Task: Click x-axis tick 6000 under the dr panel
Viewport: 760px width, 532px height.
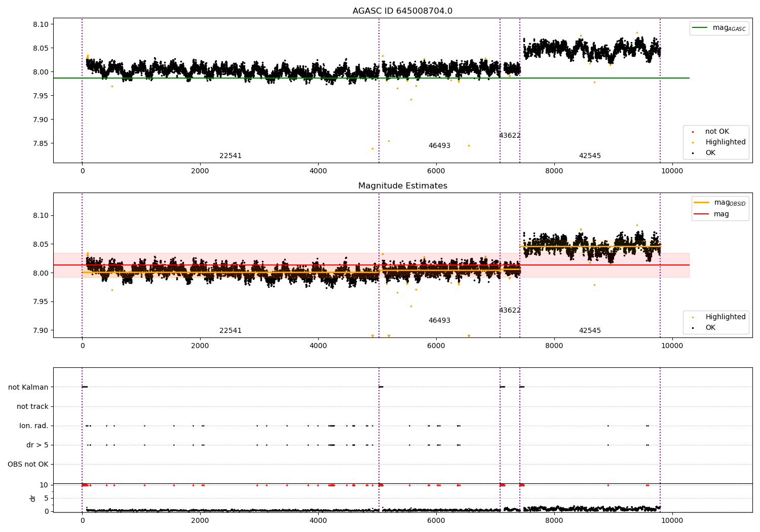Action: click(x=436, y=521)
